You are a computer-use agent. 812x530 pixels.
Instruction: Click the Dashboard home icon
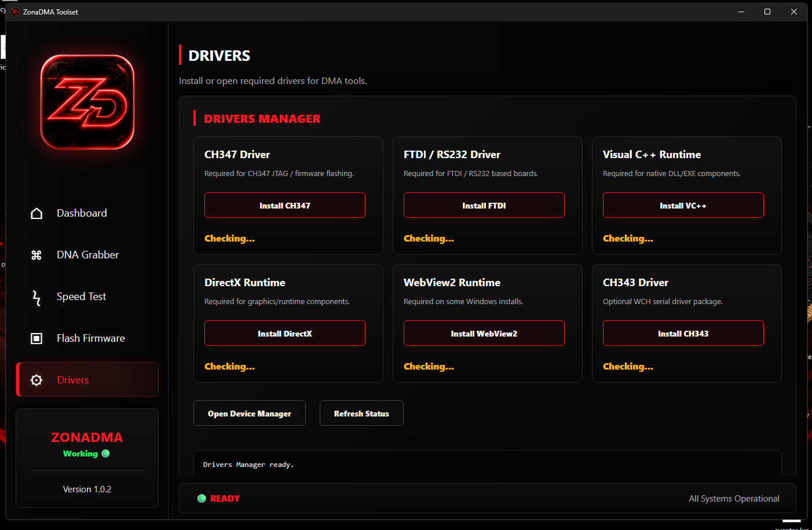point(36,213)
